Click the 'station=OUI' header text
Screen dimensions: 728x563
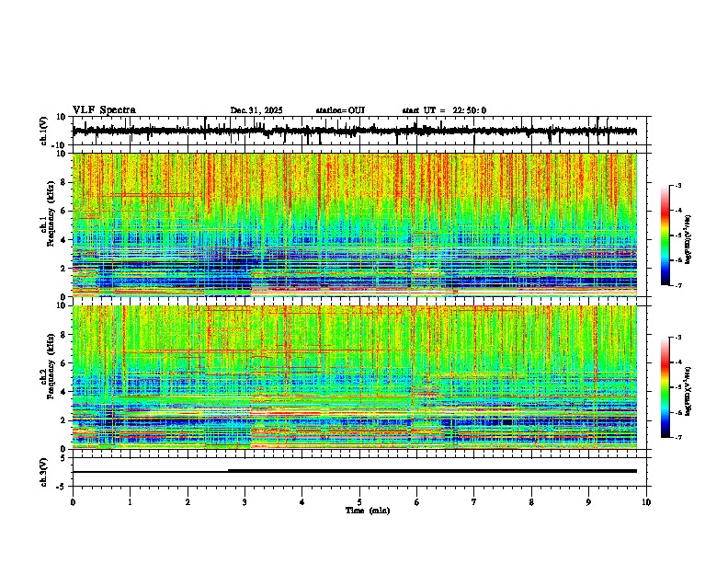340,110
